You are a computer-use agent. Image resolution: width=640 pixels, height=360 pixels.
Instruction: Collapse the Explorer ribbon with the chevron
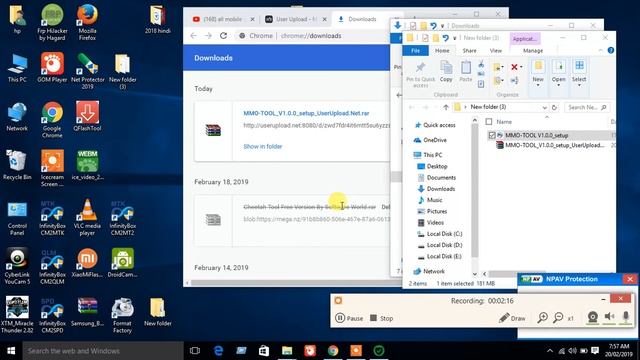click(600, 51)
